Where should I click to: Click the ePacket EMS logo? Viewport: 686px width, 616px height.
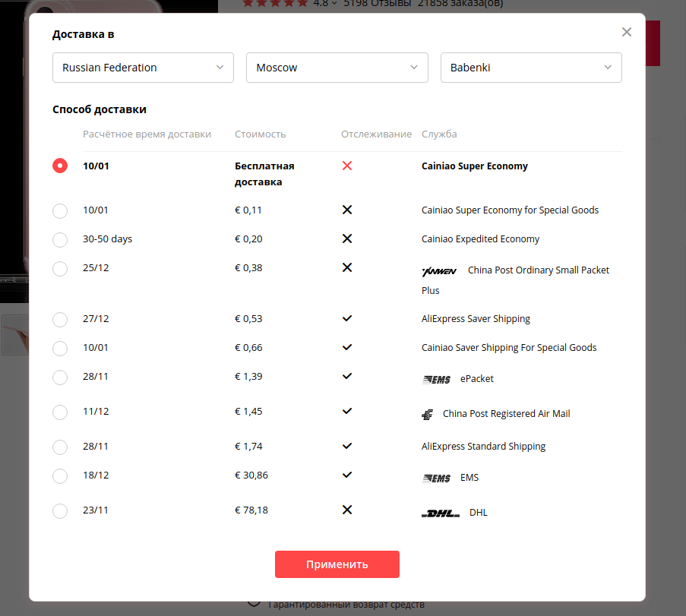[437, 380]
